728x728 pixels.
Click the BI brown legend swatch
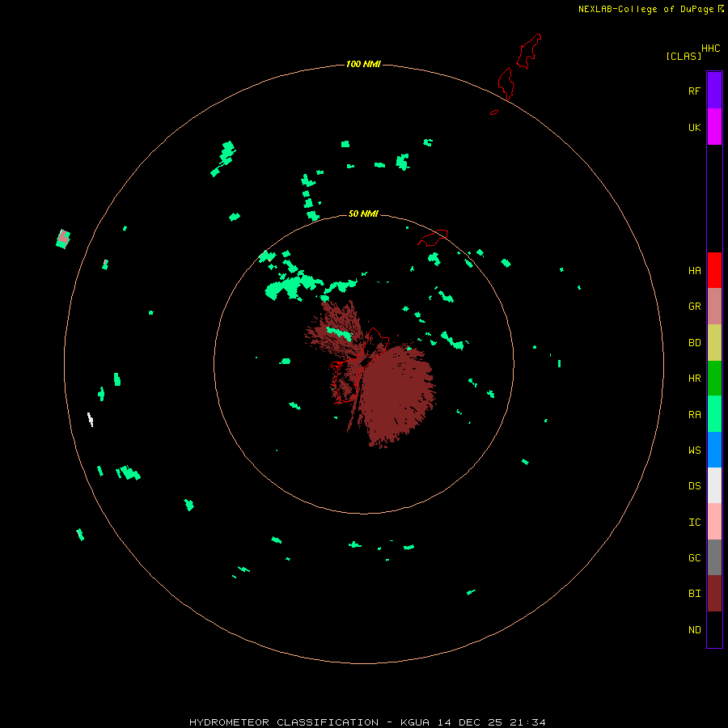tap(714, 594)
